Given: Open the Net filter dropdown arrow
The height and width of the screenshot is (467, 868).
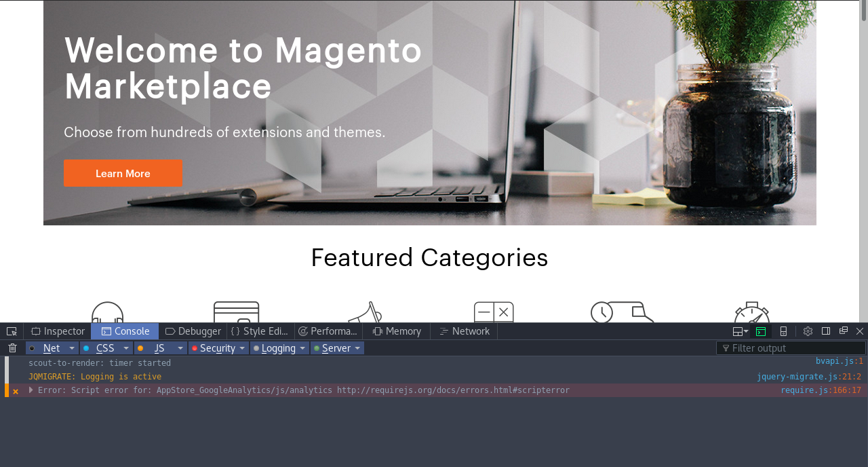Looking at the screenshot, I should click(x=72, y=348).
